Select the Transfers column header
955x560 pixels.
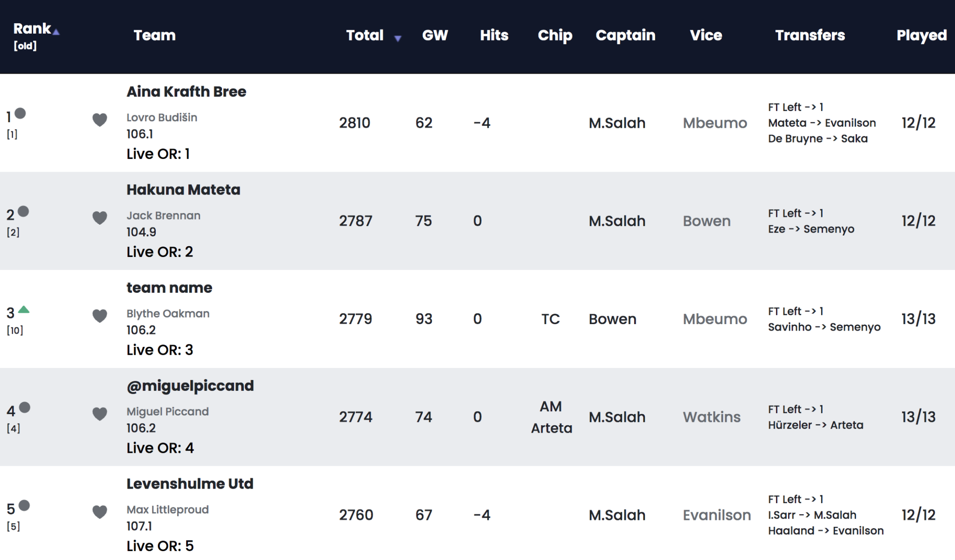coord(810,35)
